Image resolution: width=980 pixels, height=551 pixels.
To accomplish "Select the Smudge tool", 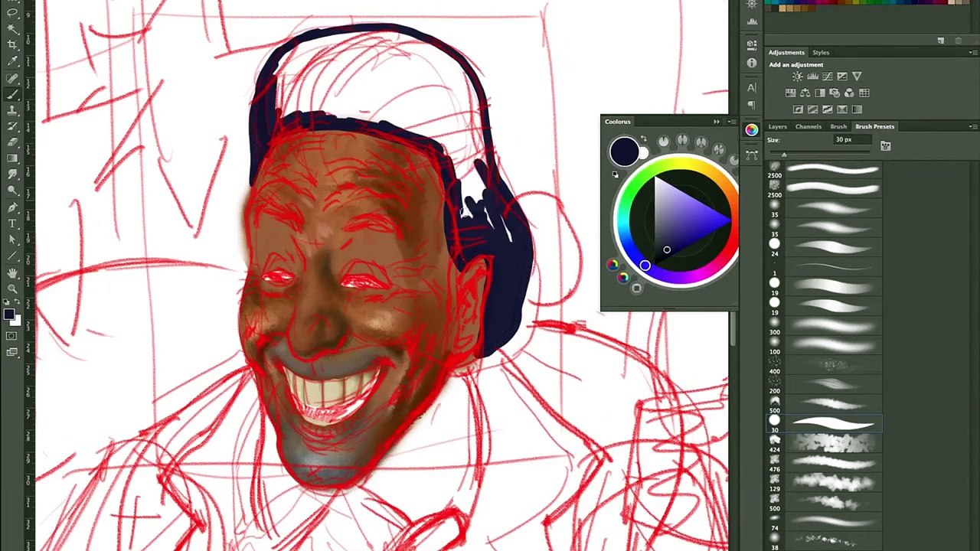I will pos(12,174).
